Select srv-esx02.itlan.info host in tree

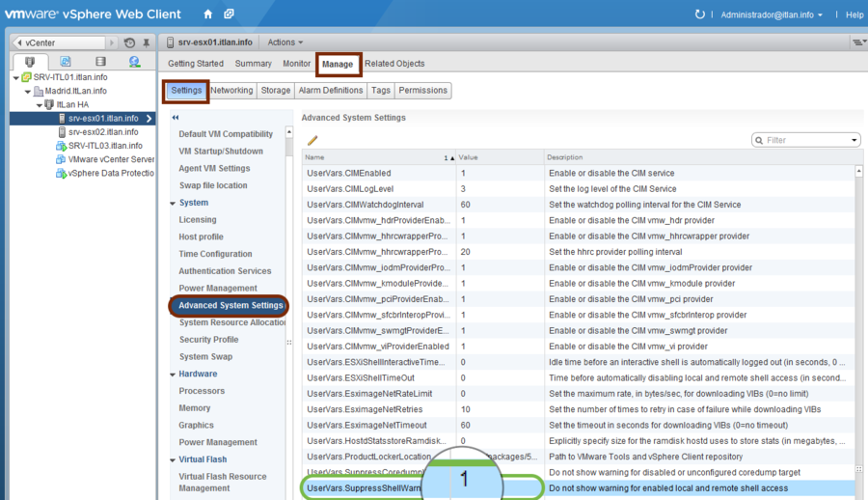click(x=102, y=131)
